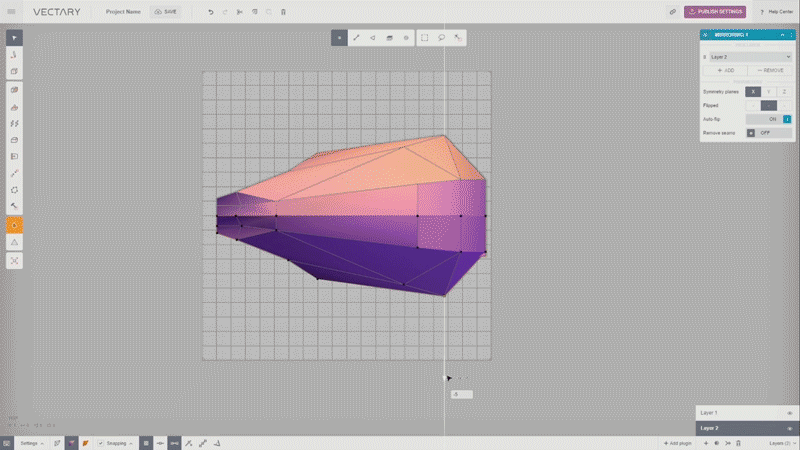Choose the rectangle marquee selection

coord(424,38)
